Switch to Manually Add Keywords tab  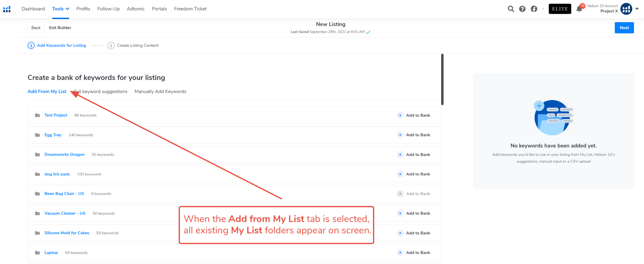coord(160,91)
